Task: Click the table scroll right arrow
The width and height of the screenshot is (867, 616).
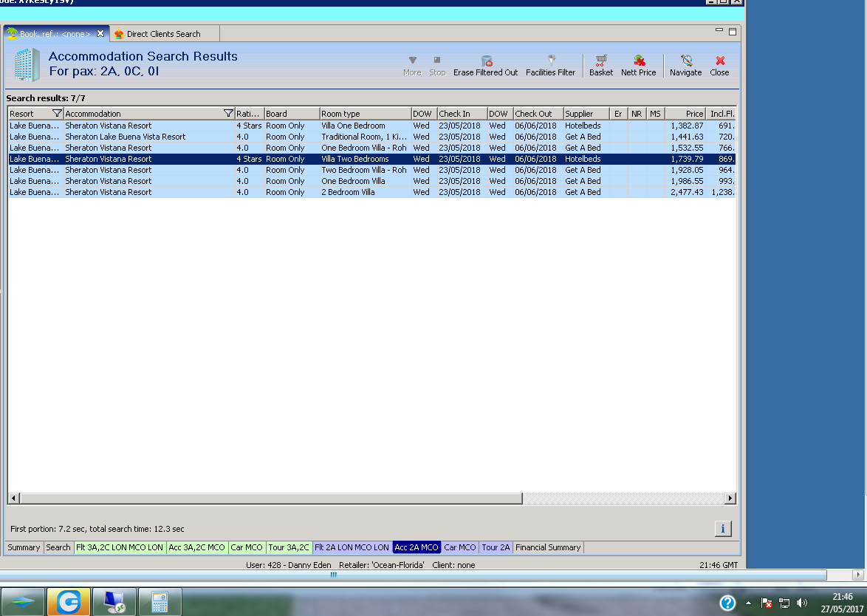Action: [x=730, y=499]
